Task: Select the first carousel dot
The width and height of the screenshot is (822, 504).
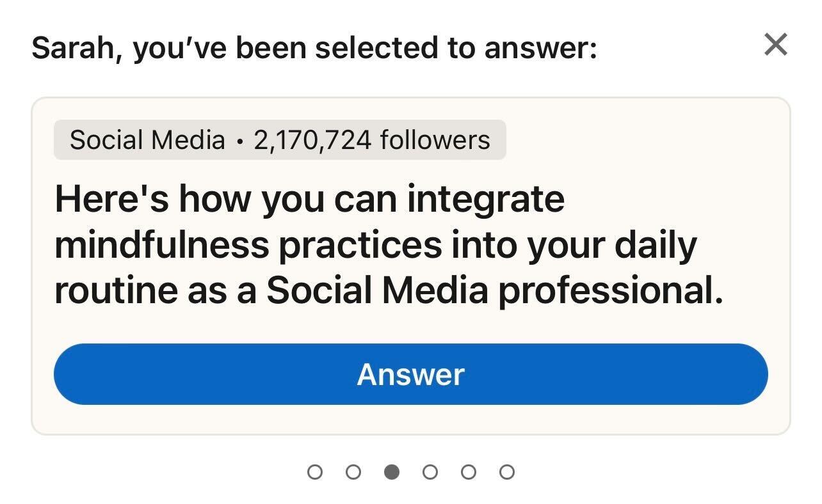Action: (316, 472)
